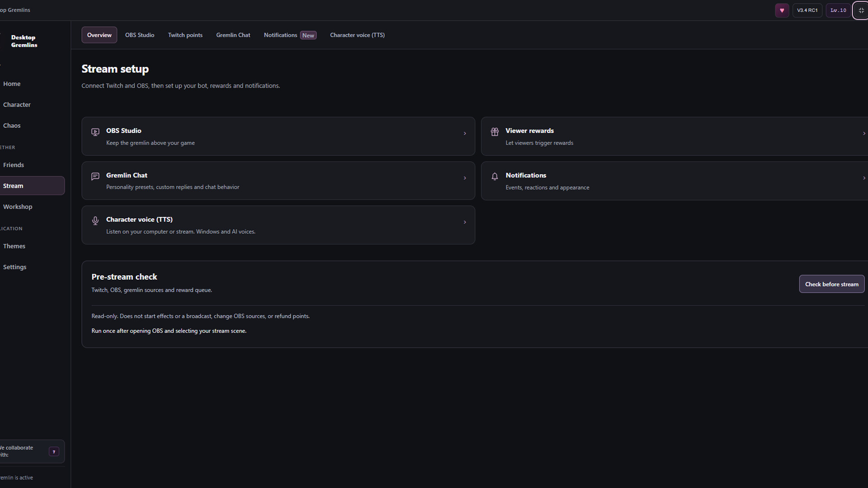Click the Stream setup heading
The image size is (868, 488).
(115, 69)
